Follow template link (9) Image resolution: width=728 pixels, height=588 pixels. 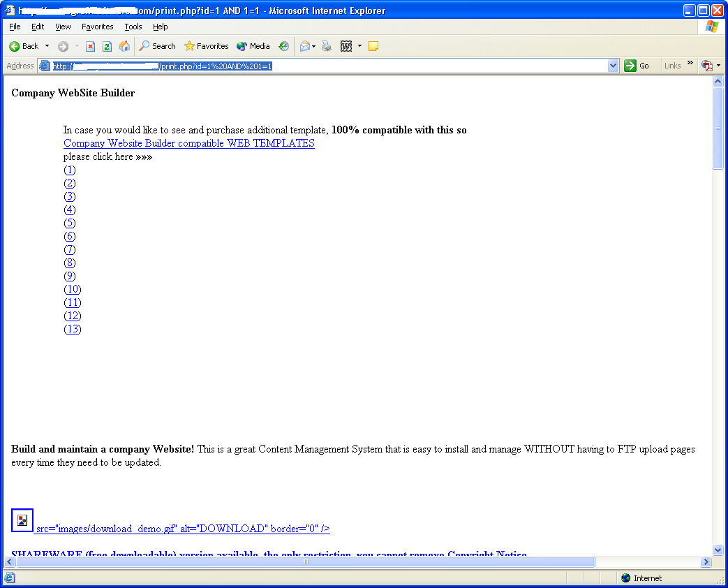click(x=70, y=277)
